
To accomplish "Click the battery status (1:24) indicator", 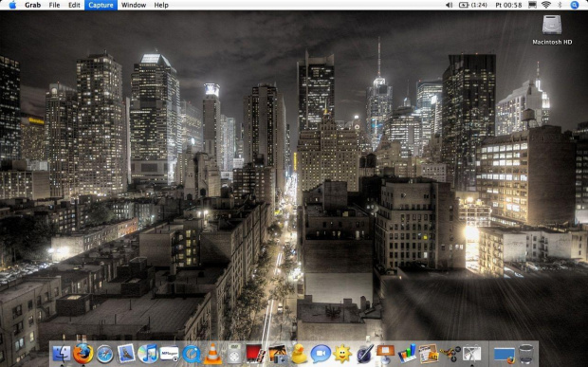I will [473, 5].
